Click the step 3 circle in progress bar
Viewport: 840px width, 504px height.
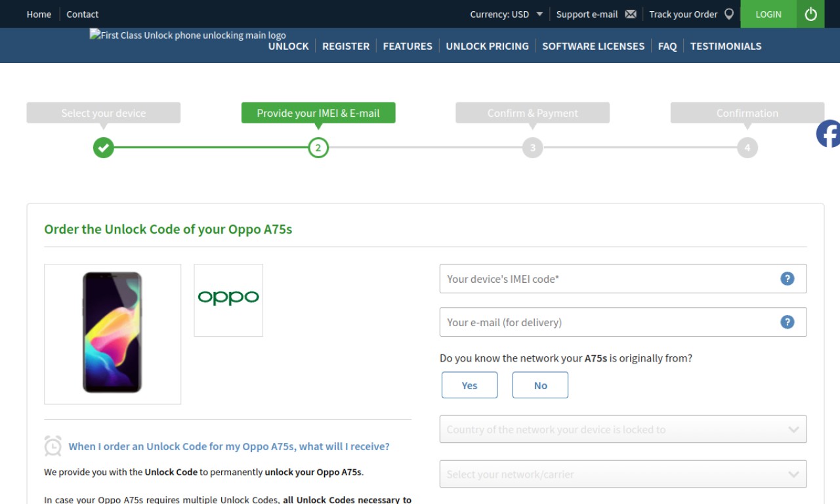[533, 148]
